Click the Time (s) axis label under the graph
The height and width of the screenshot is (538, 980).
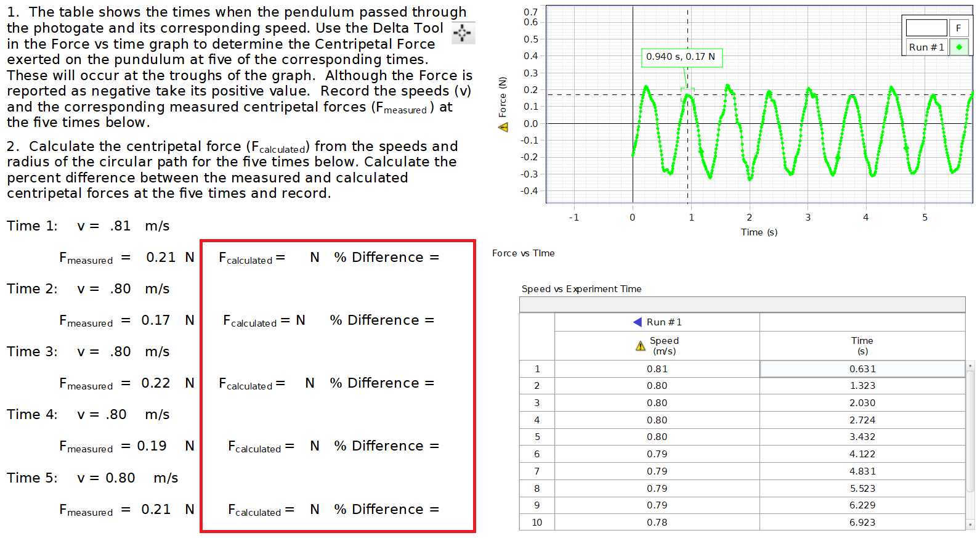pyautogui.click(x=759, y=232)
